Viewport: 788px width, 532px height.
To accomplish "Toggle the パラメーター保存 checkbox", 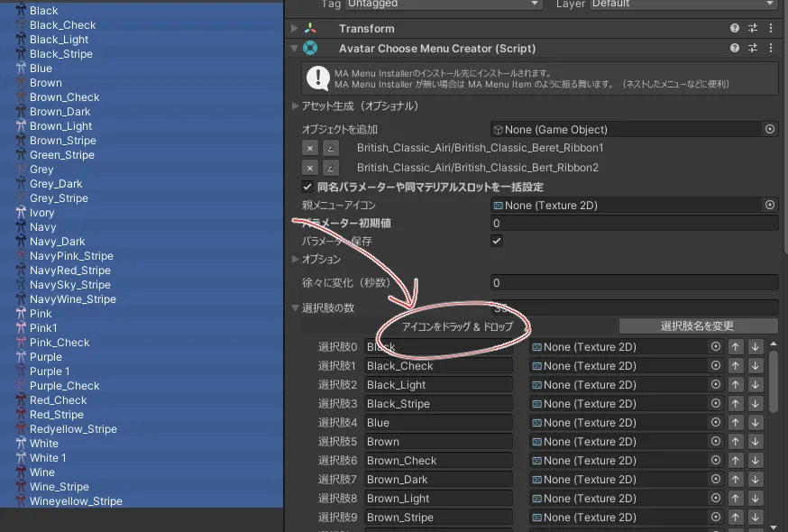I will [x=497, y=241].
